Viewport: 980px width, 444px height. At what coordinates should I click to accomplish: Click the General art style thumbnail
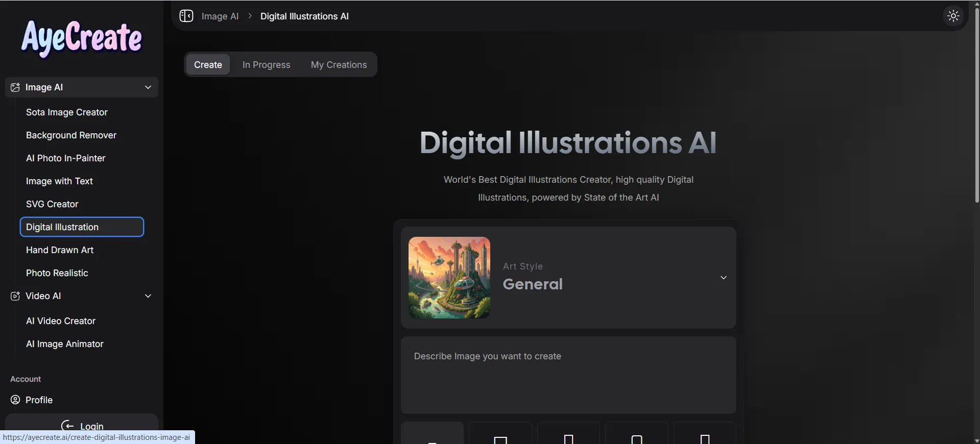[x=449, y=278]
